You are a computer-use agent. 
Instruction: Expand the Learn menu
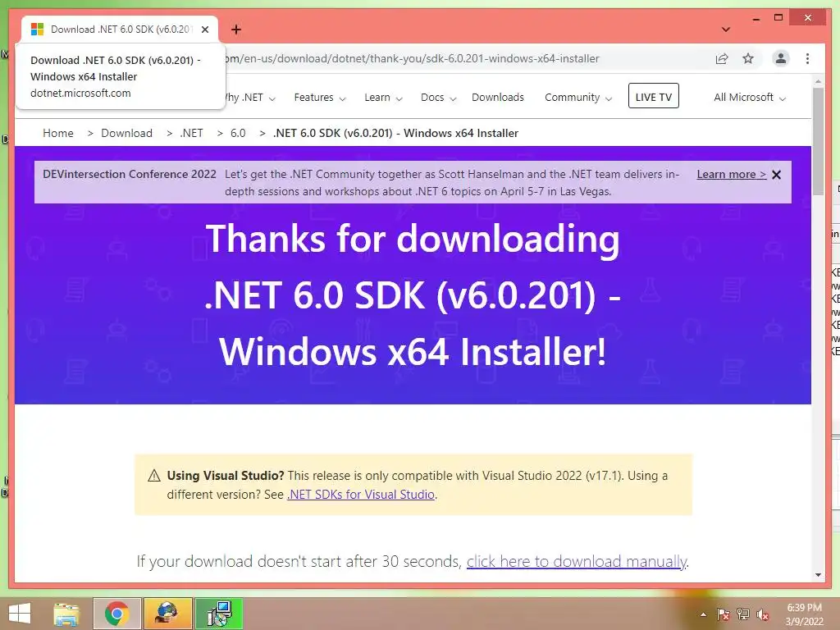pyautogui.click(x=383, y=98)
